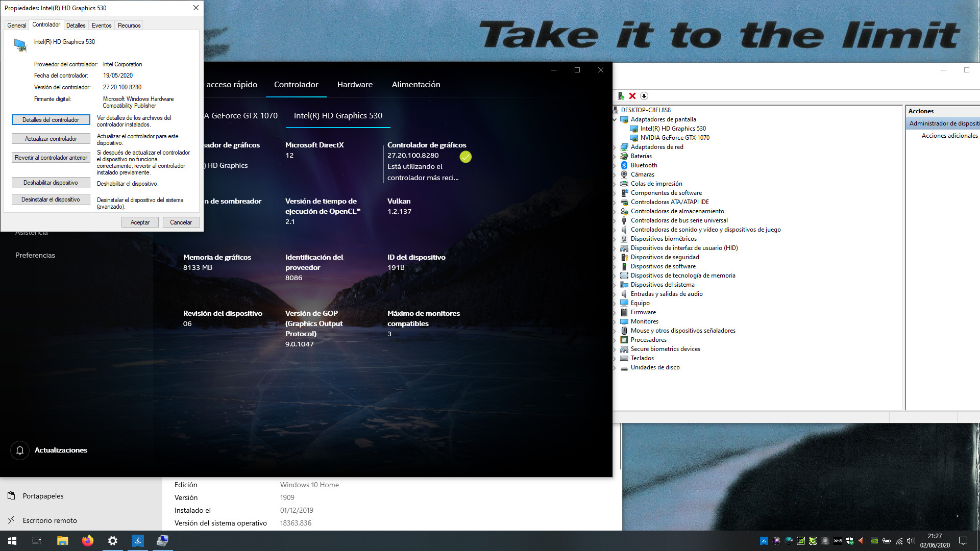980x551 pixels.
Task: Switch to General tab in Propiedades dialog
Action: pos(16,26)
